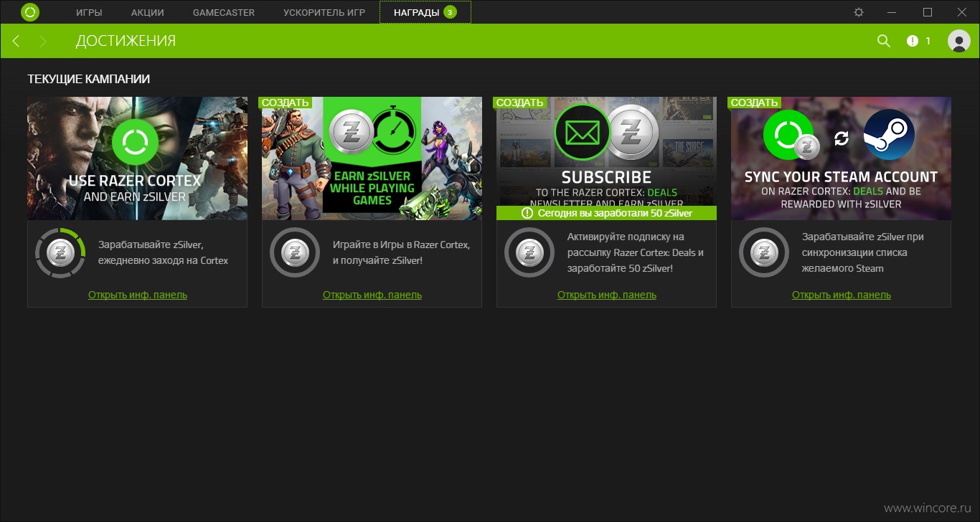
Task: Click 'Сегодня вы заработали 50 zSilver' banner
Action: click(606, 213)
